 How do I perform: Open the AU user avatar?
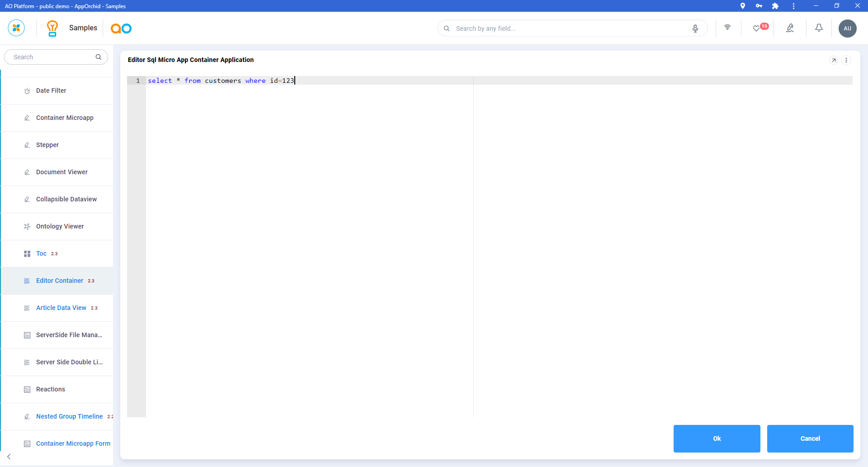847,29
